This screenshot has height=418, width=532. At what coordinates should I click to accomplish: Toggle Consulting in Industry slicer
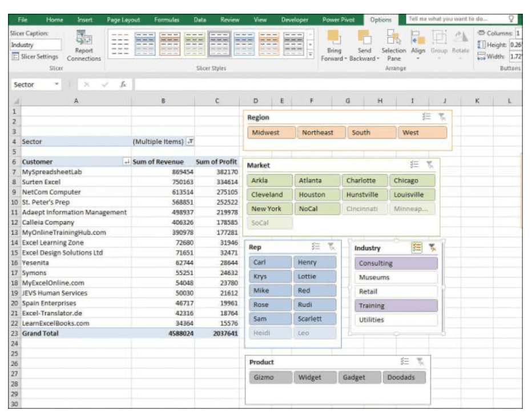tap(396, 263)
